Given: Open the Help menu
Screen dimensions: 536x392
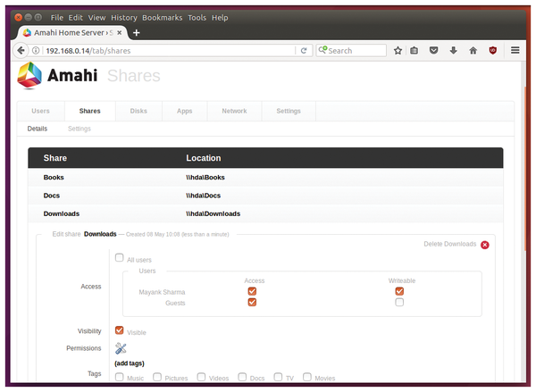Looking at the screenshot, I should coord(220,18).
